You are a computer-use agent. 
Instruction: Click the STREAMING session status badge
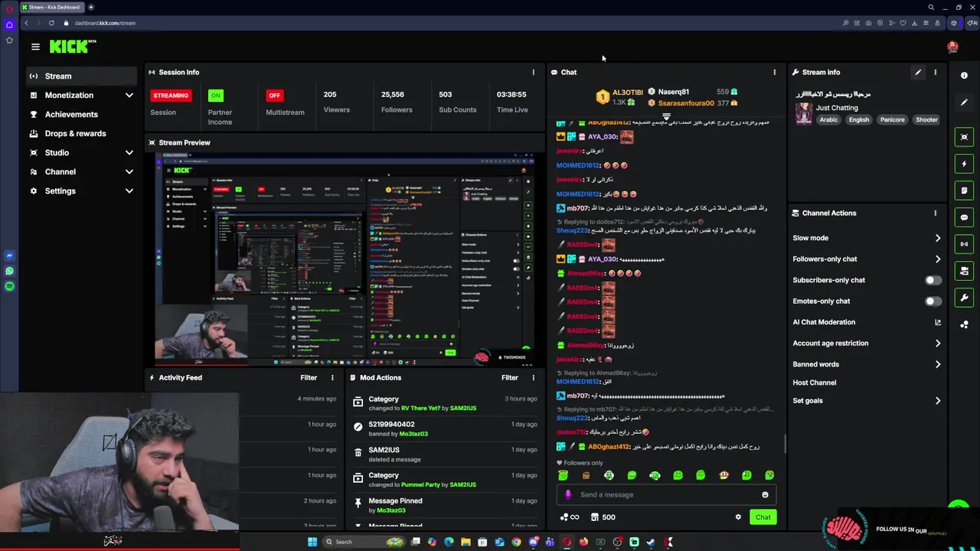[171, 96]
